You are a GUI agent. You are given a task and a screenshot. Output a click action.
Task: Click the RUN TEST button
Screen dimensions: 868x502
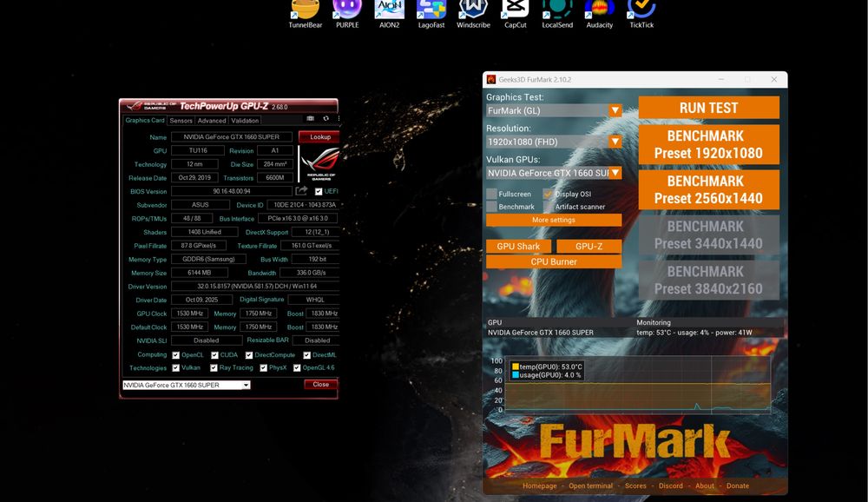(x=708, y=108)
